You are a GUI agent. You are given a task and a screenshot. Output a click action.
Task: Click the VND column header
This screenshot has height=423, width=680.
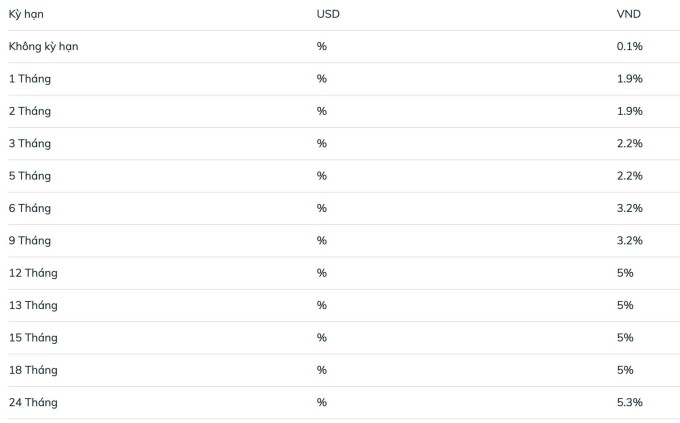point(629,15)
